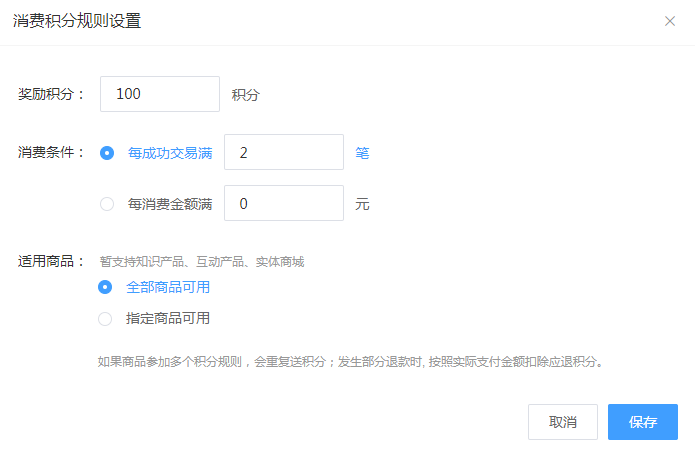This screenshot has height=456, width=695.
Task: Click the 奖励积分： label
Action: click(x=51, y=94)
